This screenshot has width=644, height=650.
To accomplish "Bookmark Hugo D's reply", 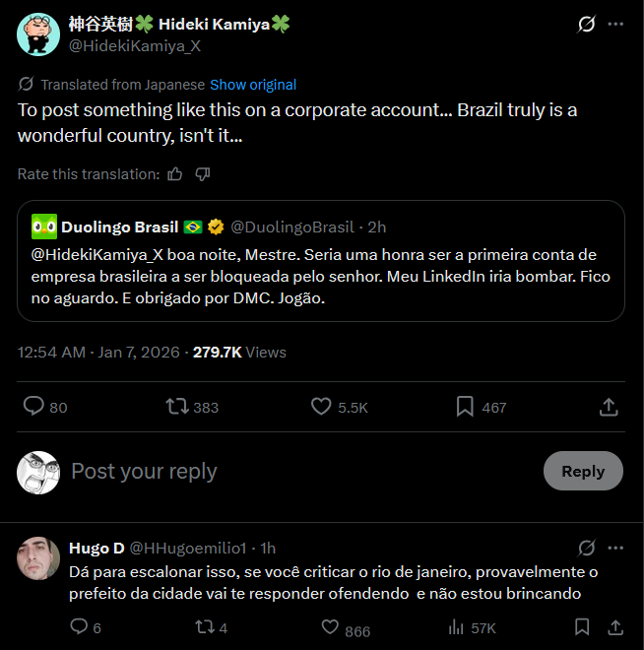I will pos(582,626).
